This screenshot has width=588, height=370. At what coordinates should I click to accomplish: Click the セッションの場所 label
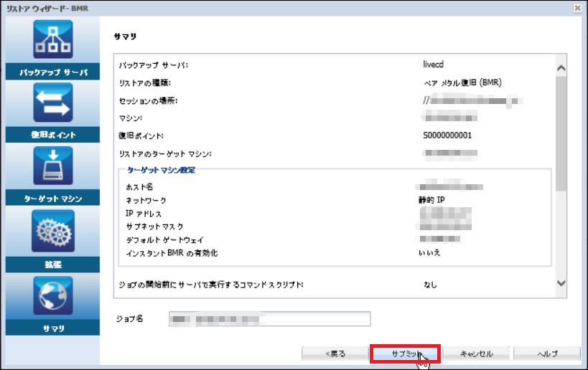click(x=148, y=100)
